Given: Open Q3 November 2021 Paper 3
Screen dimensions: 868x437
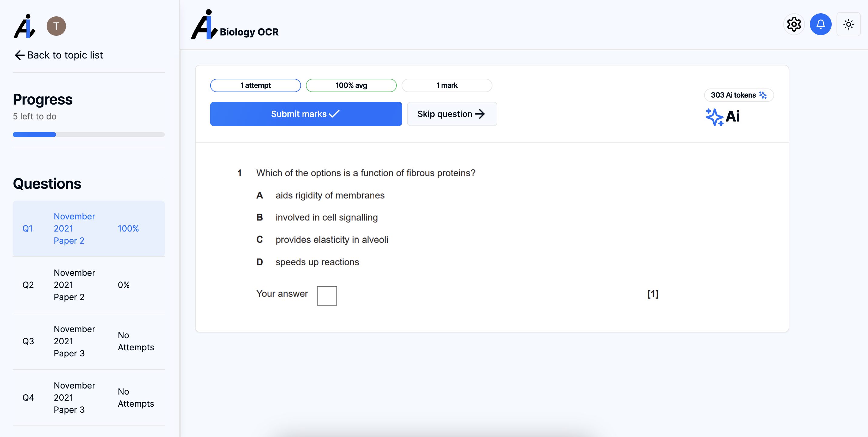Looking at the screenshot, I should [89, 341].
